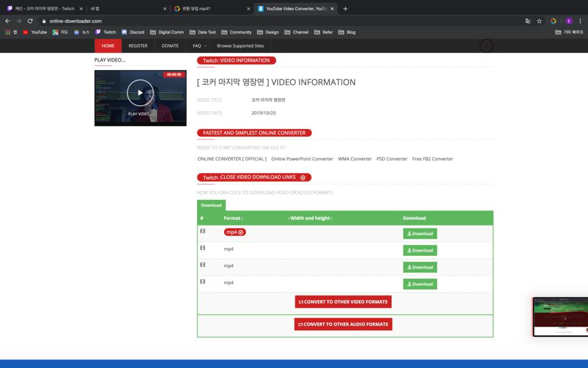Click Convert to Other Audio Formats
Viewport: 588px width, 368px height.
[x=343, y=325]
